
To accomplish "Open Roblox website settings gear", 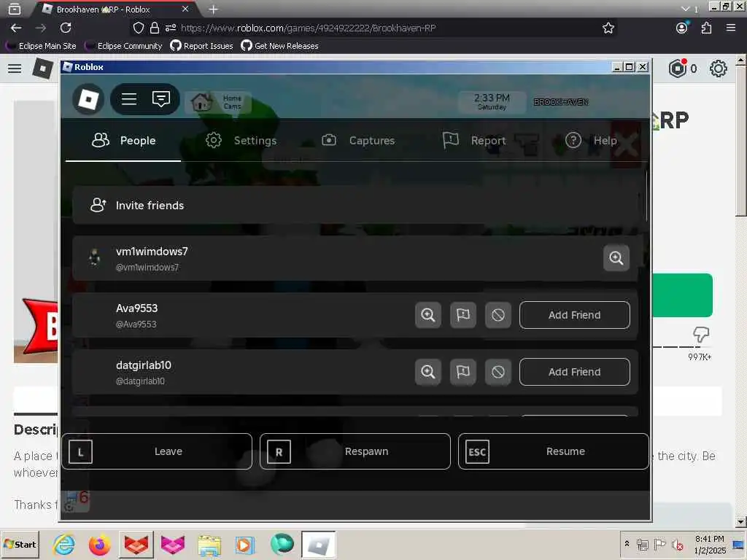I will point(718,69).
